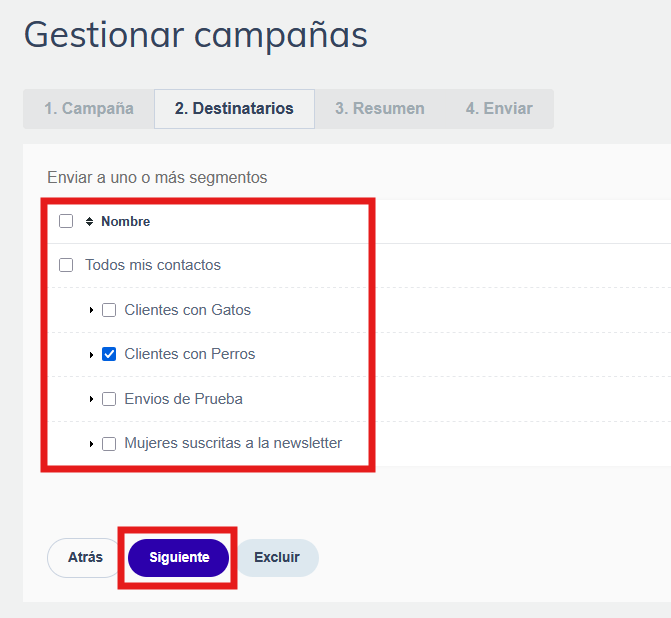Expand the Envios de Prueba row
Screen dimensions: 671x618
coord(91,399)
